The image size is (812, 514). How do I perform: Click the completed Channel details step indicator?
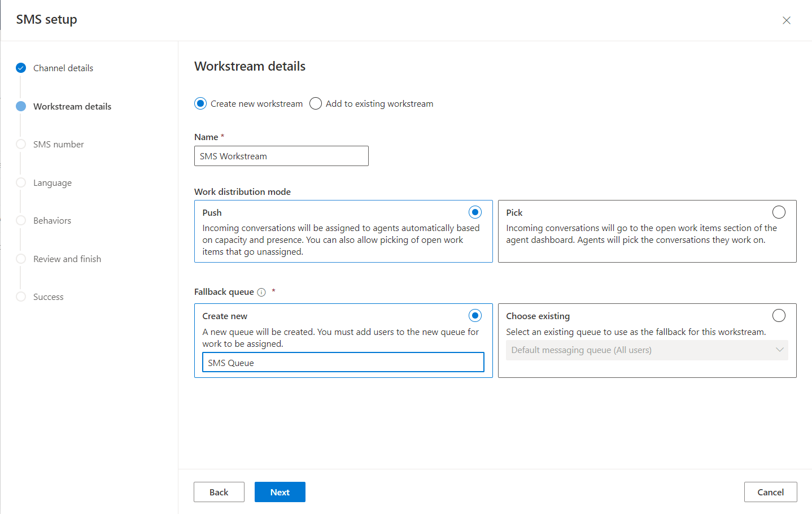click(x=20, y=68)
